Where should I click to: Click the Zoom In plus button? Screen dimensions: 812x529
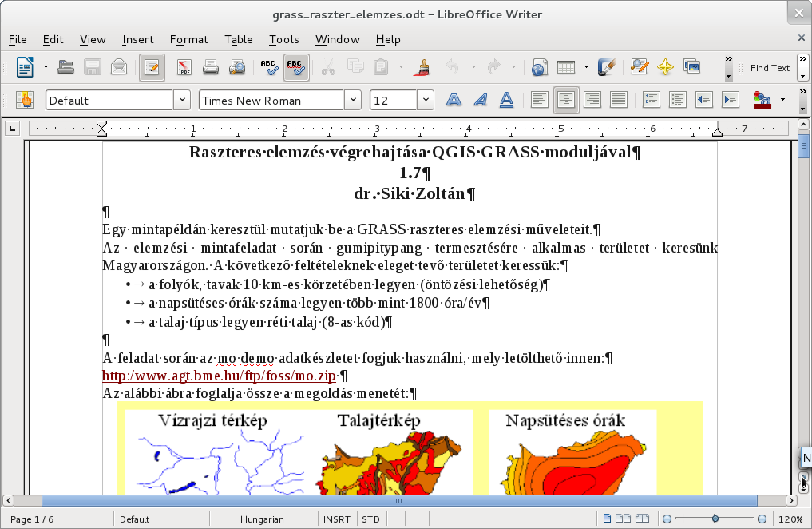click(762, 519)
